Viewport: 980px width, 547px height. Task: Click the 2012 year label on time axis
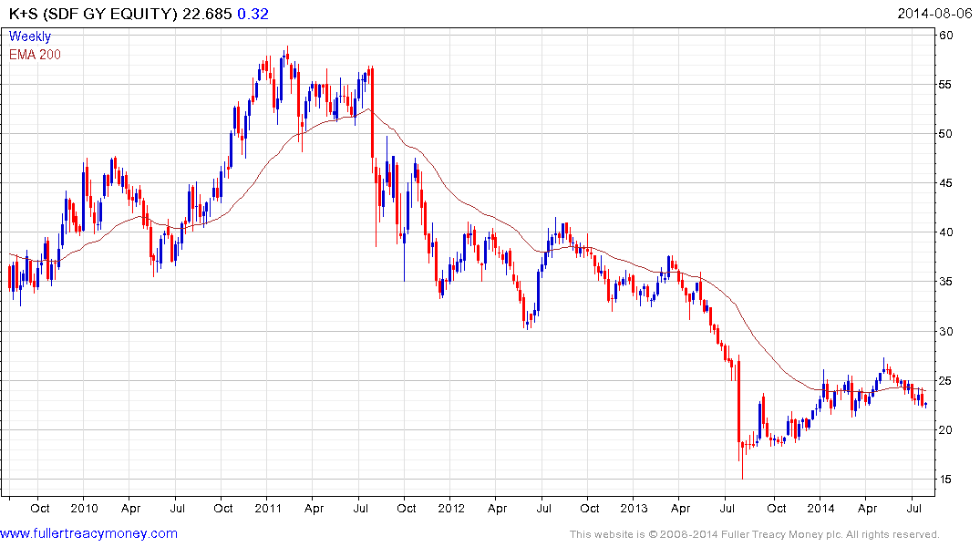451,508
